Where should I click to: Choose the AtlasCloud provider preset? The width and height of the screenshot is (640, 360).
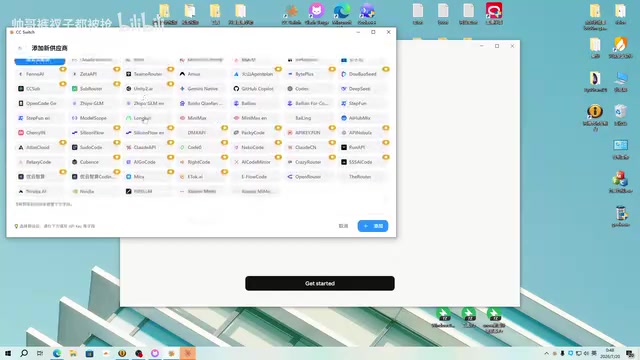click(40, 147)
